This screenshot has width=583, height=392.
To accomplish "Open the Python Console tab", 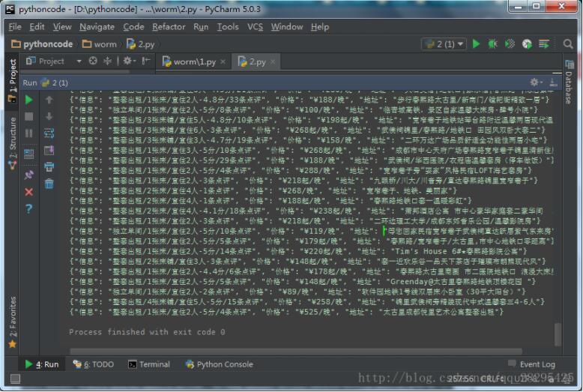I will click(220, 364).
